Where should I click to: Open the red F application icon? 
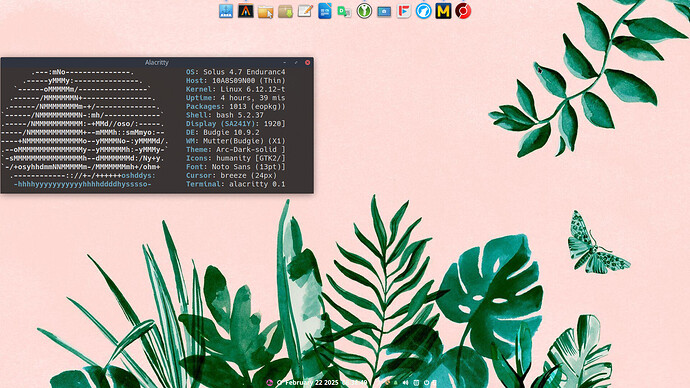(x=404, y=11)
